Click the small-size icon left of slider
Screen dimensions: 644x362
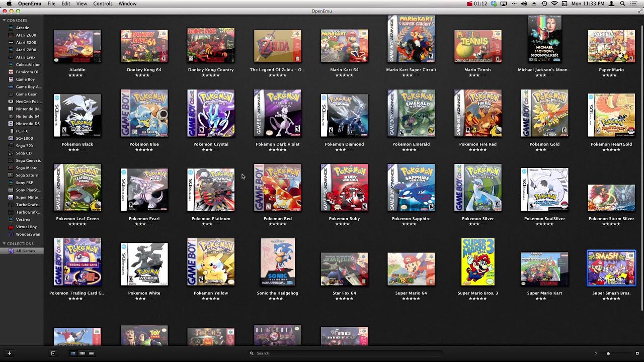coord(595,353)
